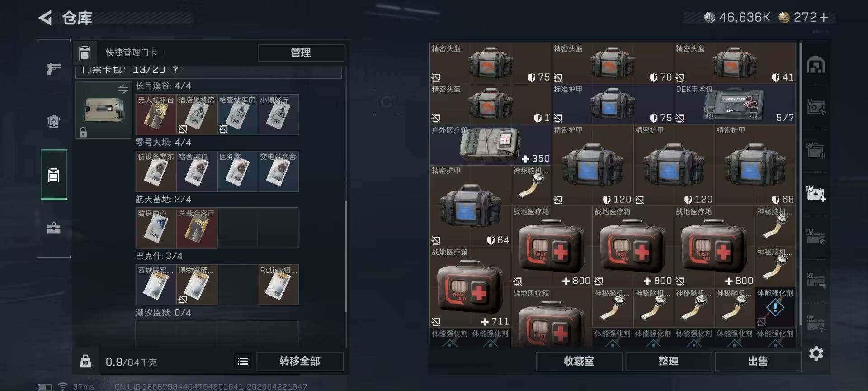Select the 总裁会客厅 keycard

[197, 228]
